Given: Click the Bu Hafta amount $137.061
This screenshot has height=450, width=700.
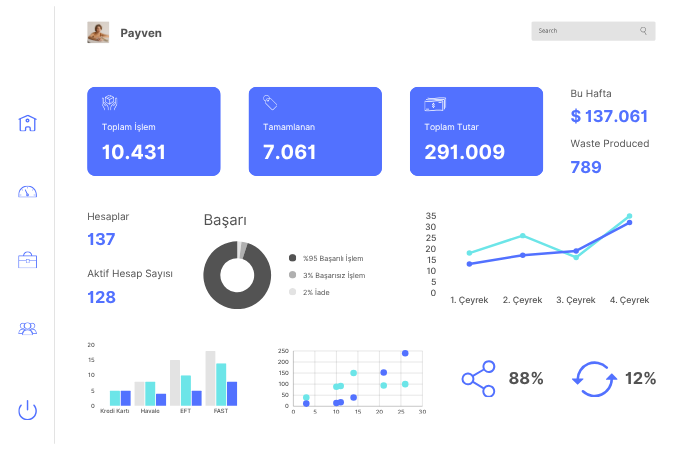Looking at the screenshot, I should pos(609,116).
